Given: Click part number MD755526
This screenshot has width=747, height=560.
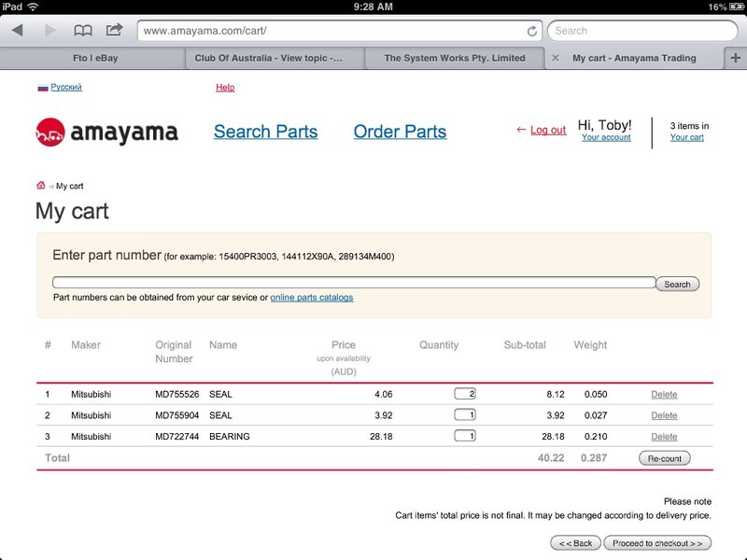Looking at the screenshot, I should pyautogui.click(x=177, y=394).
